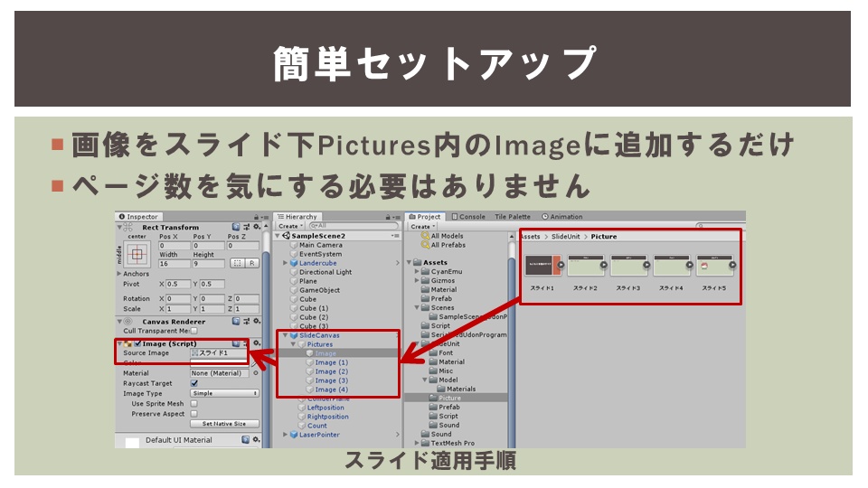Image resolution: width=868 pixels, height=488 pixels.
Task: Expand the TextMesh Pro folder
Action: tap(418, 443)
